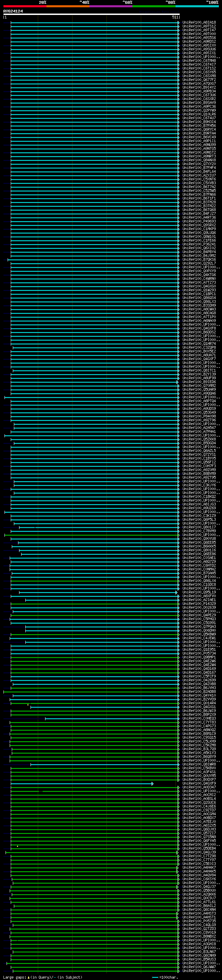This screenshot has width=222, height=980.
Task: Click the UniRef100_P14329 hit label
Action: (199, 604)
